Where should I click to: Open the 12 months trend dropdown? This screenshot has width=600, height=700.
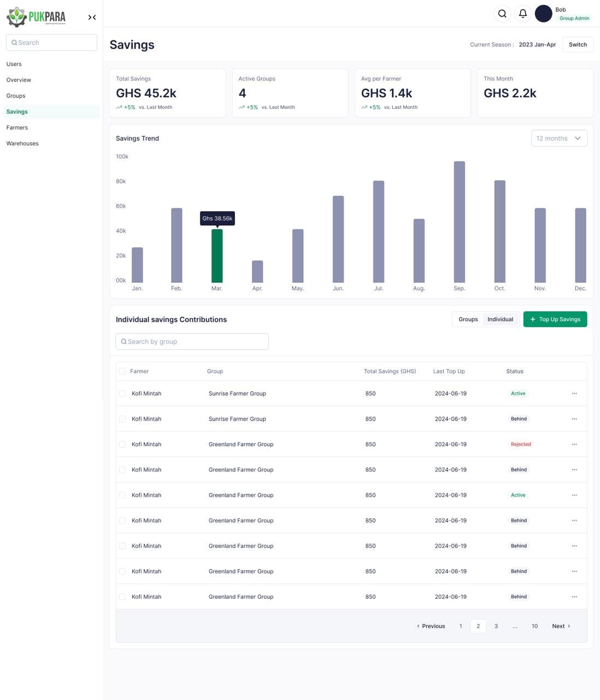(x=559, y=138)
